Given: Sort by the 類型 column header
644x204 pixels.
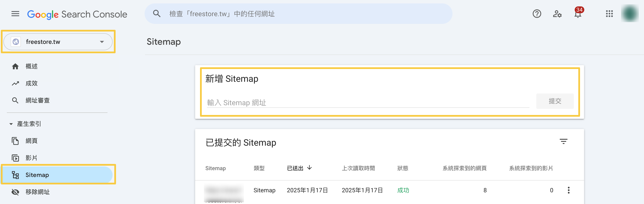Looking at the screenshot, I should click(259, 168).
